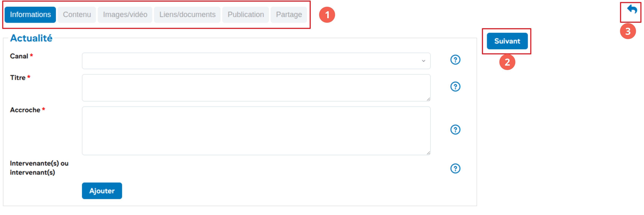Select the Informations tab
Image resolution: width=644 pixels, height=215 pixels.
pos(30,14)
